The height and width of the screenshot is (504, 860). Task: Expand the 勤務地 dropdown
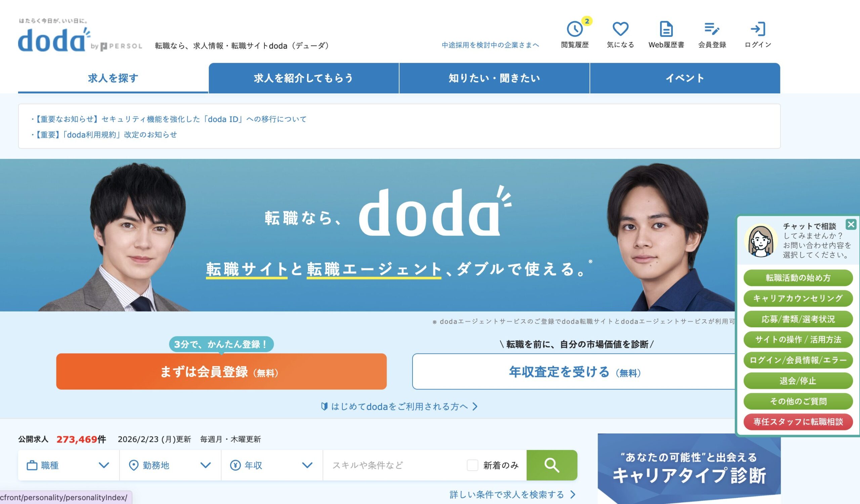[170, 465]
